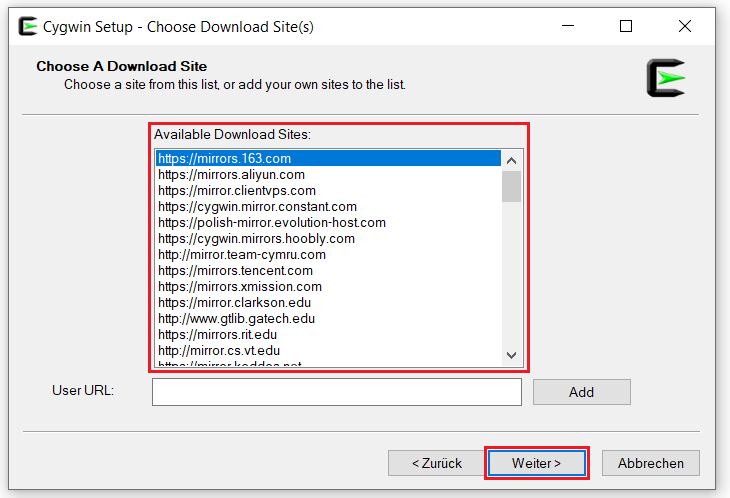Viewport: 730px width, 498px height.
Task: Choose mirror.clarkson.edu mirror
Action: (x=235, y=302)
